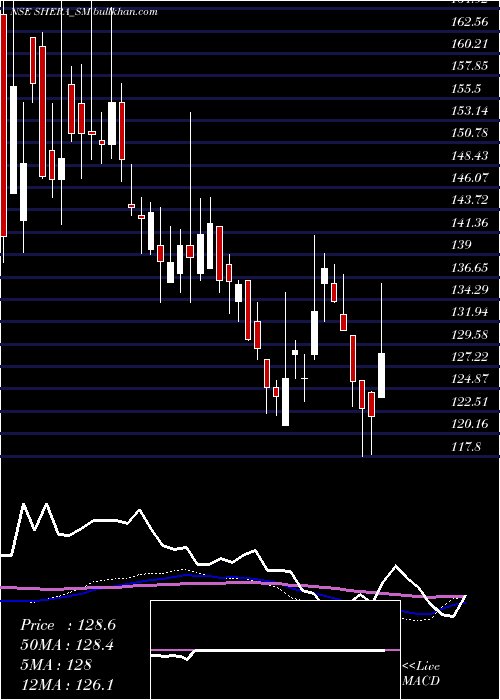Image resolution: width=500 pixels, height=700 pixels.
Task: Click the 150.78 price axis label
Action: [x=470, y=133]
